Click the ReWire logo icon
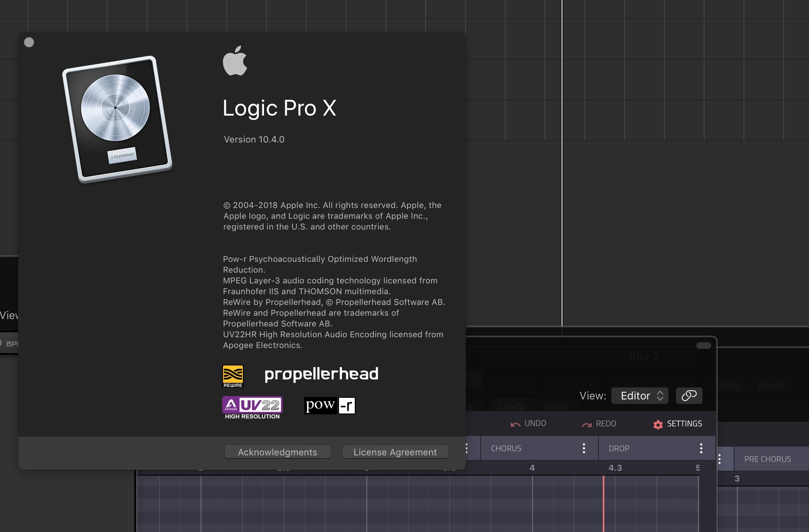This screenshot has width=809, height=532. click(233, 376)
